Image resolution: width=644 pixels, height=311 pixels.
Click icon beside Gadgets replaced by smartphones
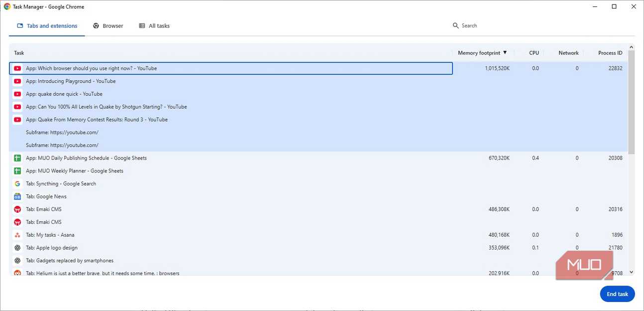(x=17, y=261)
